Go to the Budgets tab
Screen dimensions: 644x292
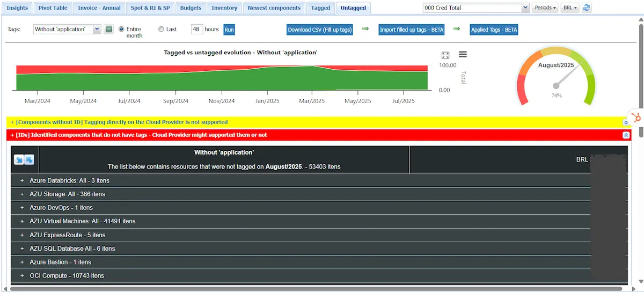point(191,8)
